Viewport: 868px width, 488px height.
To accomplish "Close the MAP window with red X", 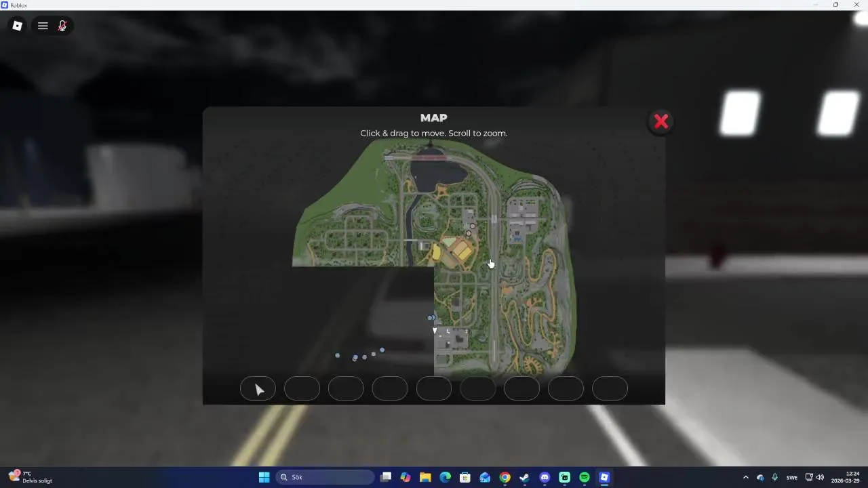I will 661,121.
